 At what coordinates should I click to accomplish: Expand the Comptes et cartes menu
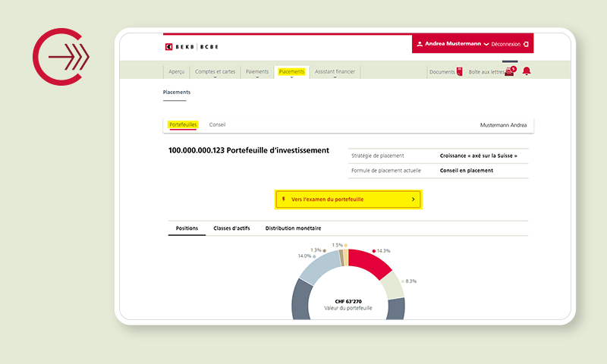pyautogui.click(x=215, y=72)
